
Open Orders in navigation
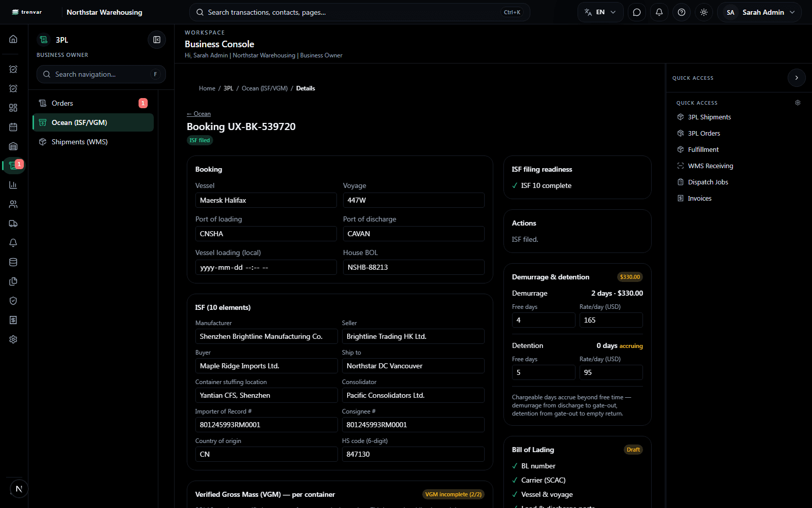click(x=93, y=103)
